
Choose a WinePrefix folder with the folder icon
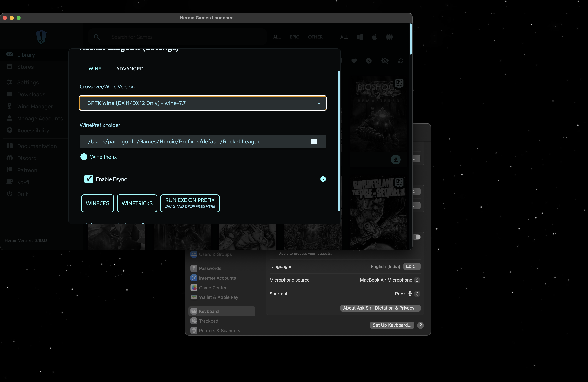[x=314, y=141]
